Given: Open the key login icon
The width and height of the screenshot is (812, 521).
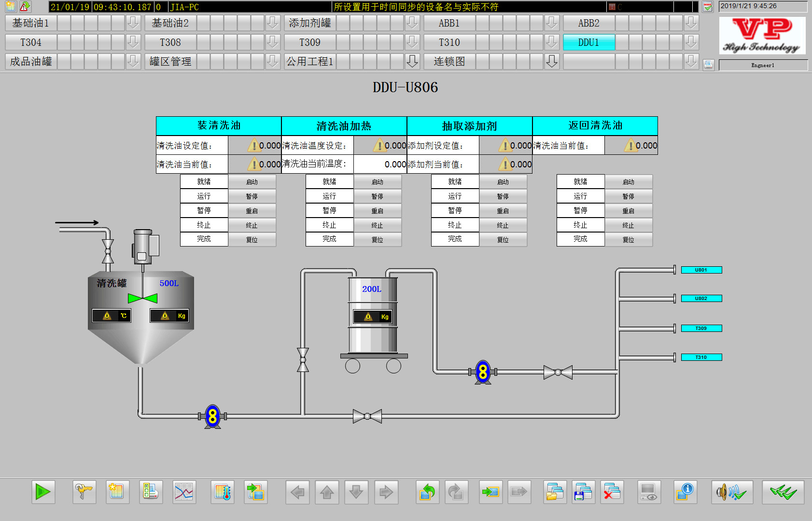Looking at the screenshot, I should [84, 492].
